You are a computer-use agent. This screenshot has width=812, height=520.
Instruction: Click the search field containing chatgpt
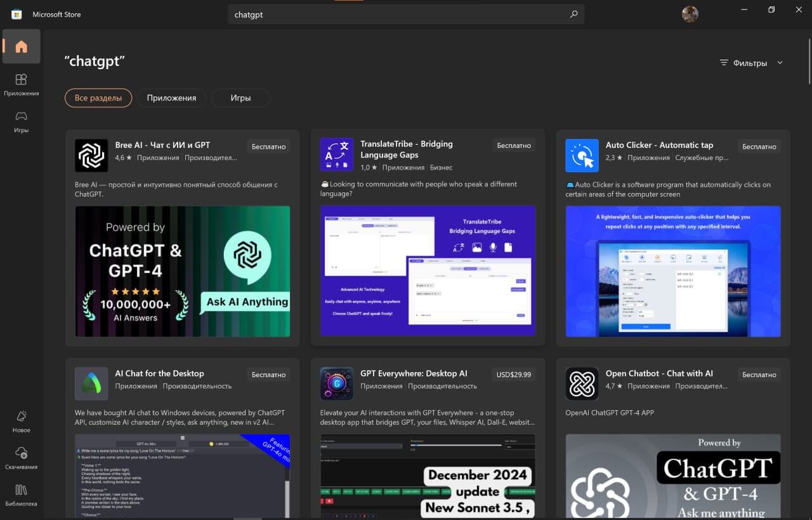(406, 14)
